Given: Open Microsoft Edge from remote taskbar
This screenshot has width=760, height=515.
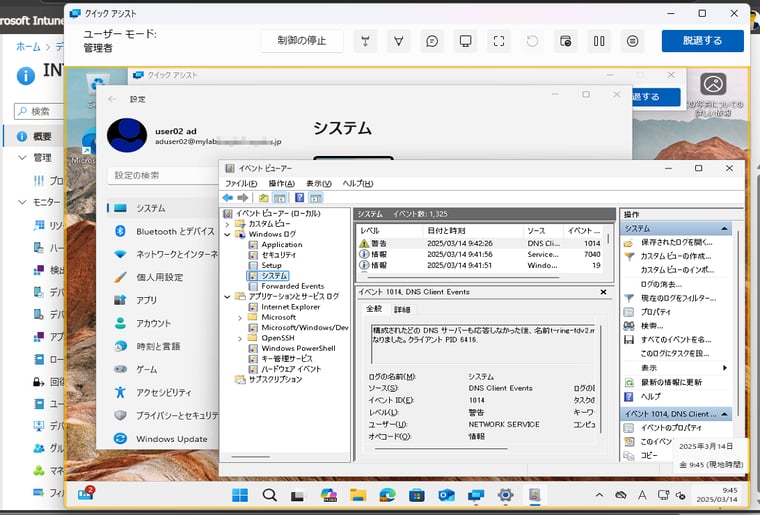Looking at the screenshot, I should coord(387,495).
